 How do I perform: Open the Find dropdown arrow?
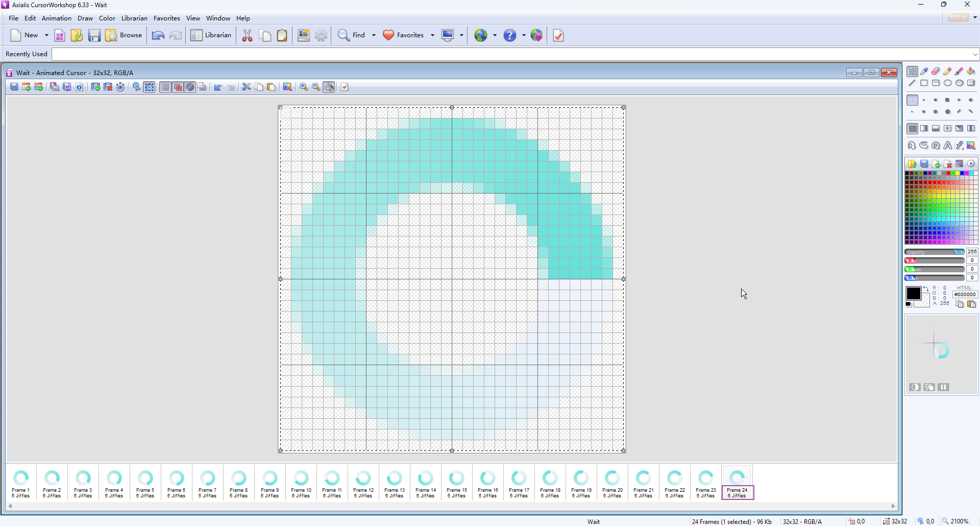(x=374, y=35)
